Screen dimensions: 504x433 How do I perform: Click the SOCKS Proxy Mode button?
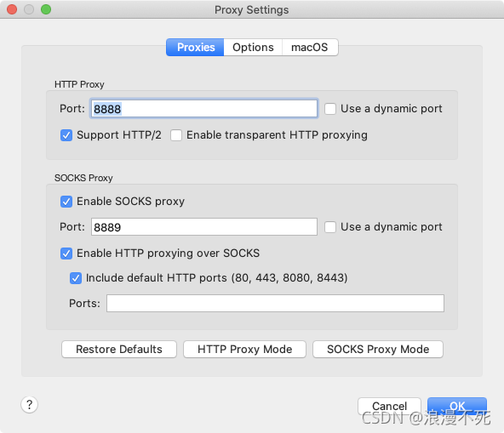[x=378, y=349]
